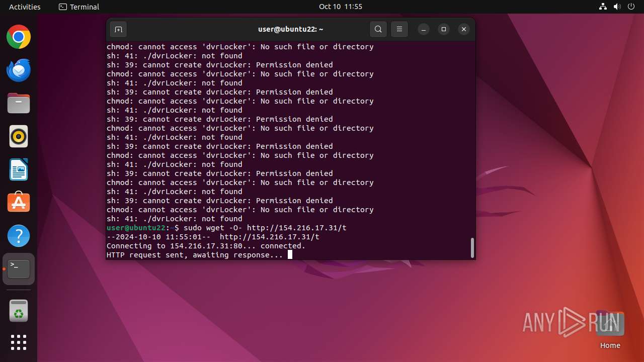Click the network status icon in top bar

tap(603, 7)
